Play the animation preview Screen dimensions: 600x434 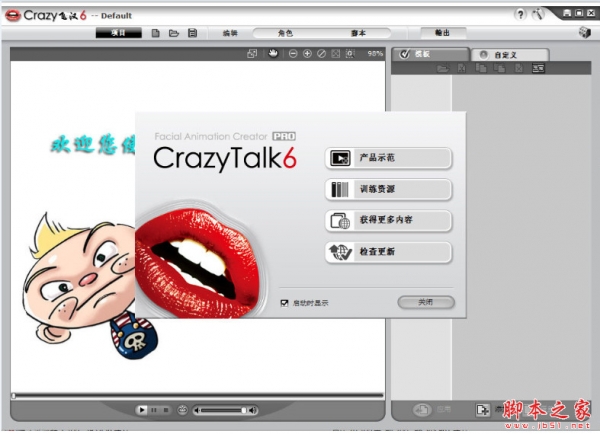(x=142, y=410)
